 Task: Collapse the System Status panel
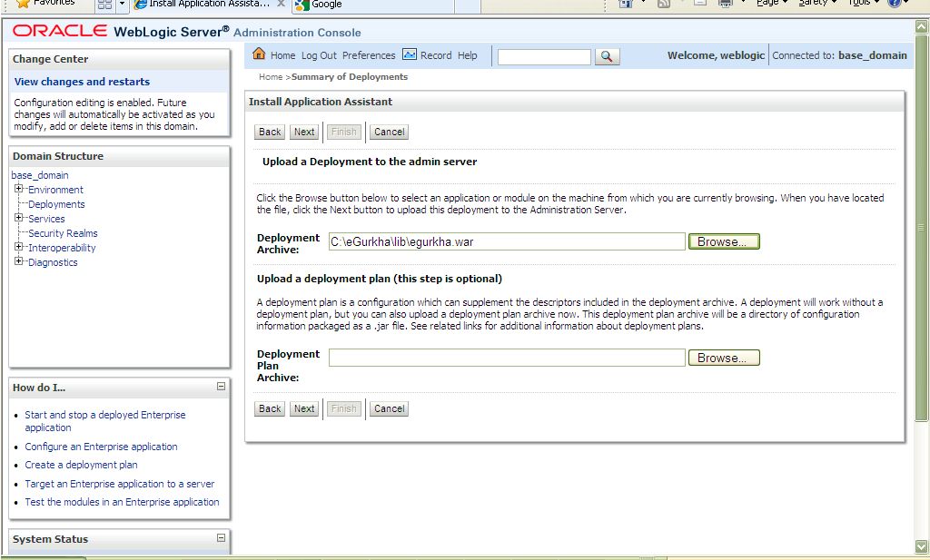(x=221, y=538)
